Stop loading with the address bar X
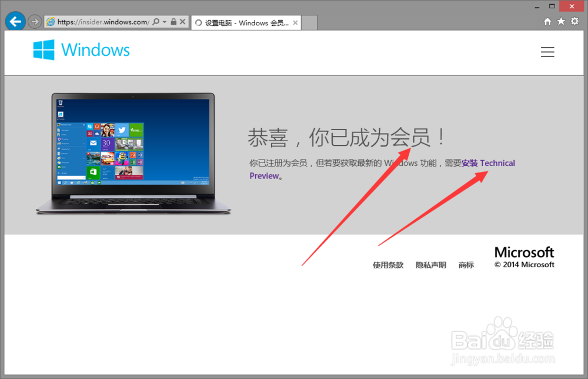Viewport: 588px width, 379px height. (x=183, y=22)
